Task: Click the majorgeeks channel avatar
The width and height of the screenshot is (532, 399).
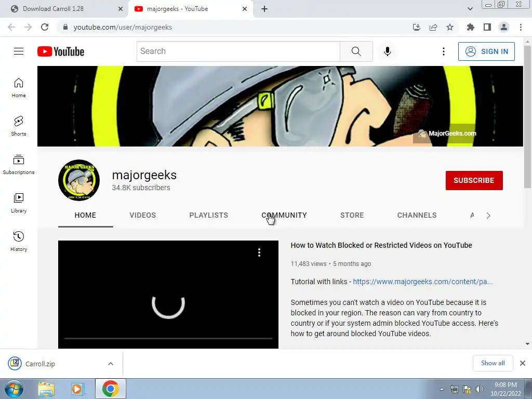Action: point(79,180)
